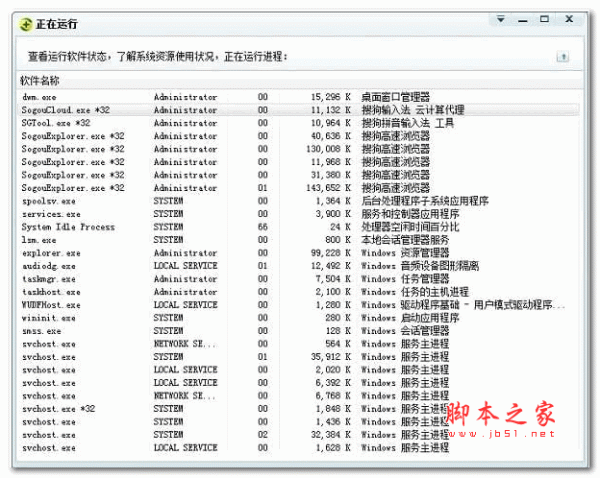Viewport: 600px width, 478px height.
Task: Select the System Idle Process row
Action: (299, 227)
